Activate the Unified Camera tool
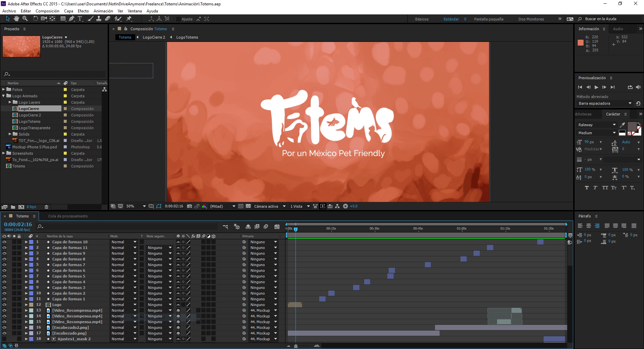The height and width of the screenshot is (349, 644). [x=44, y=19]
